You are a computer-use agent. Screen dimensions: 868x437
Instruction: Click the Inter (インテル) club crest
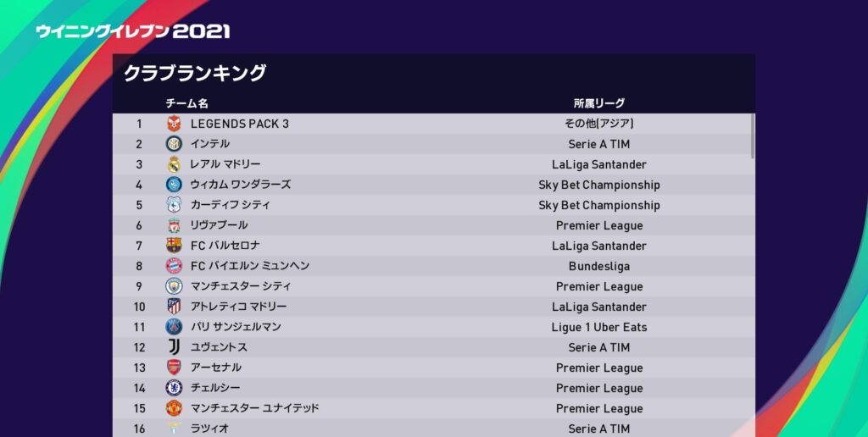coord(174,144)
